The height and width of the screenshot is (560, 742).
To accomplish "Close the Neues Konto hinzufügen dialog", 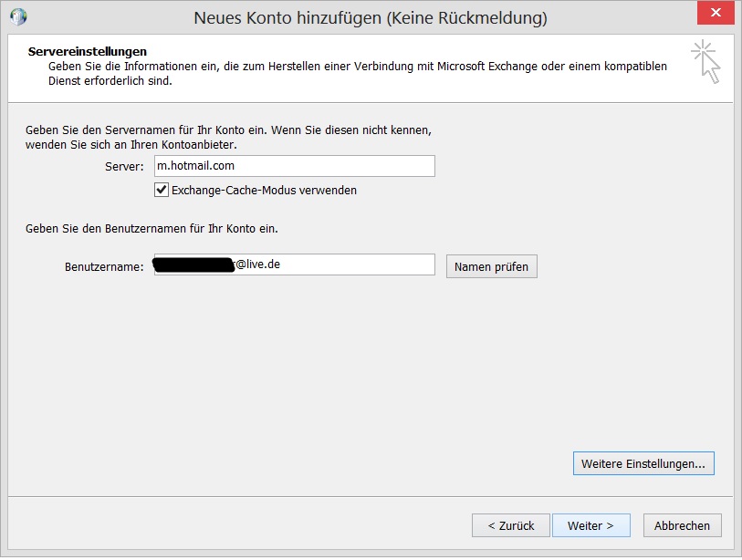I will tap(716, 12).
